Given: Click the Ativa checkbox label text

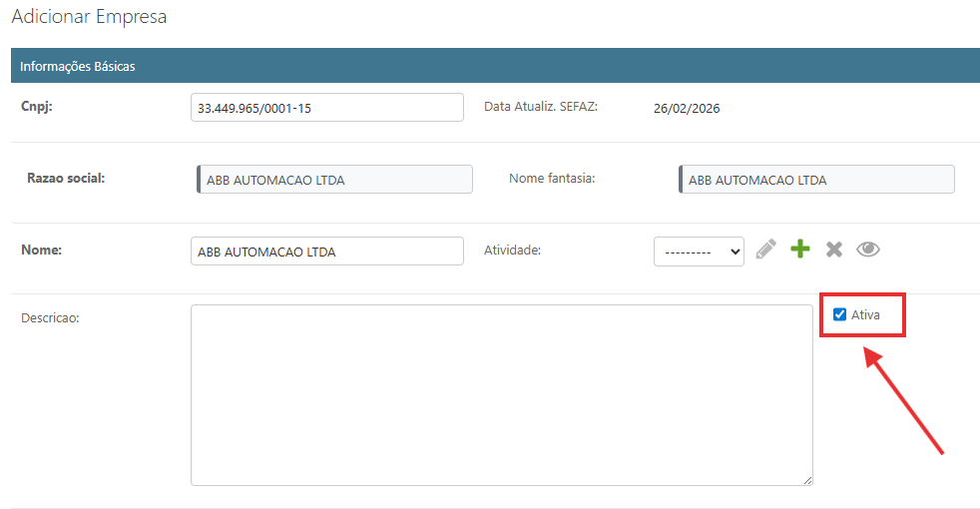Looking at the screenshot, I should click(865, 314).
